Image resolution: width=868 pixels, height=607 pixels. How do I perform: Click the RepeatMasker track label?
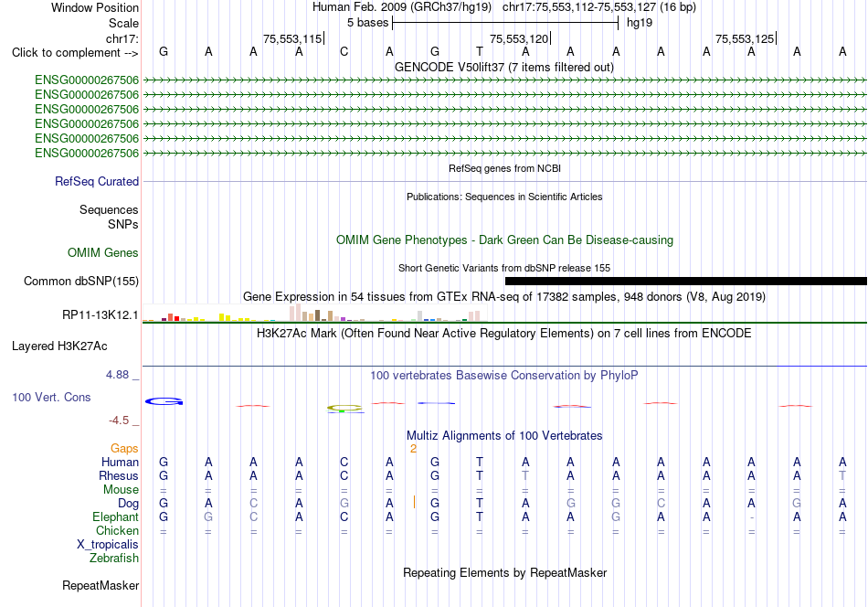coord(101,585)
